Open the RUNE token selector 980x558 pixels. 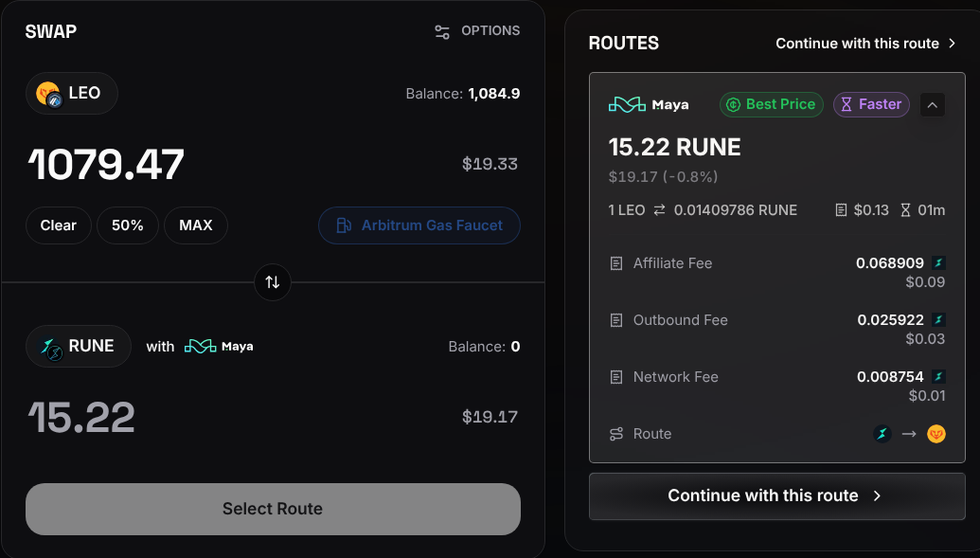coord(79,346)
